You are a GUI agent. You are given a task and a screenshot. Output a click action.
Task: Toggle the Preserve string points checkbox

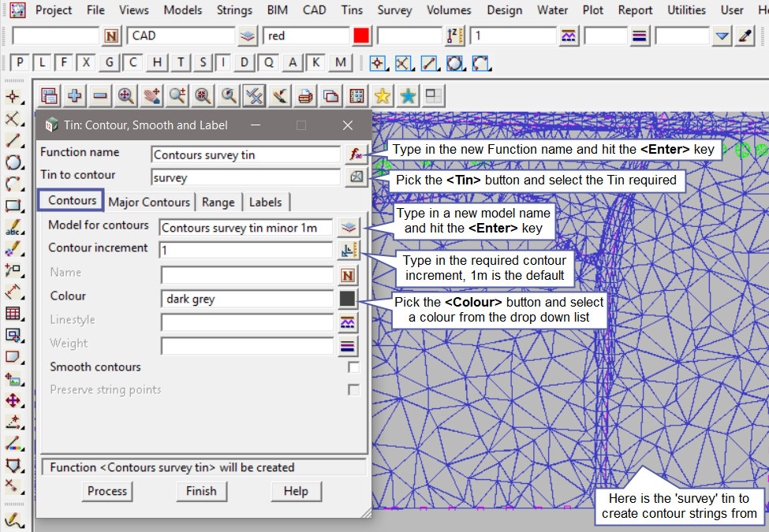354,390
